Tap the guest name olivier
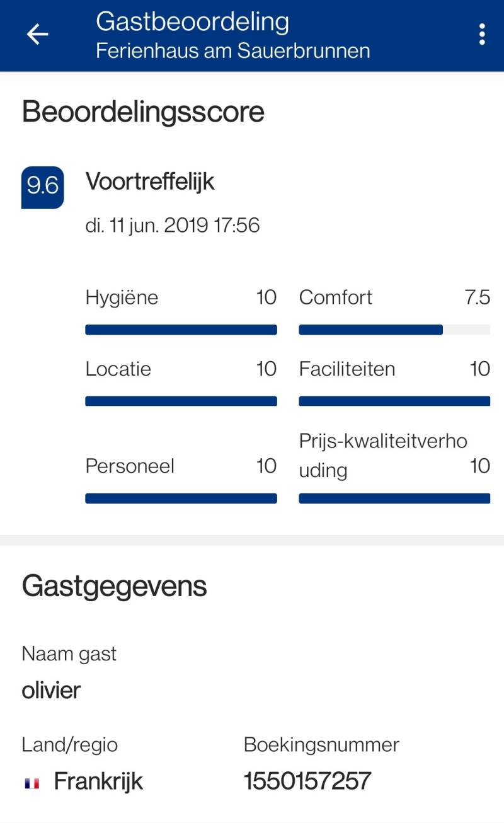The image size is (504, 823). coord(51,690)
